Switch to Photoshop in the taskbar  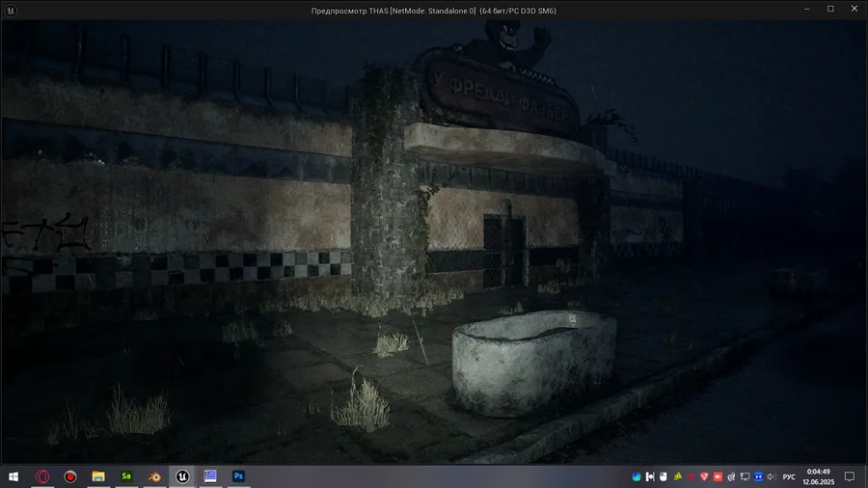pyautogui.click(x=238, y=475)
